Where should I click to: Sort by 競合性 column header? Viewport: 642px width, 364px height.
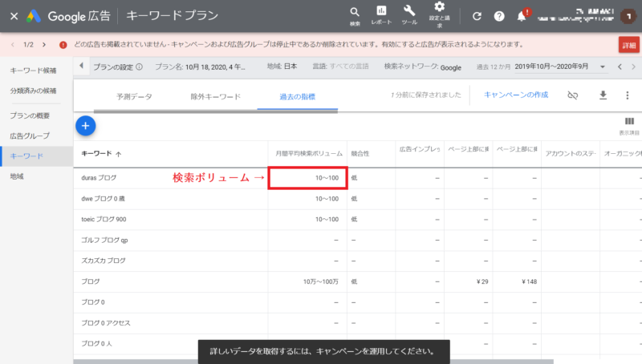(360, 154)
